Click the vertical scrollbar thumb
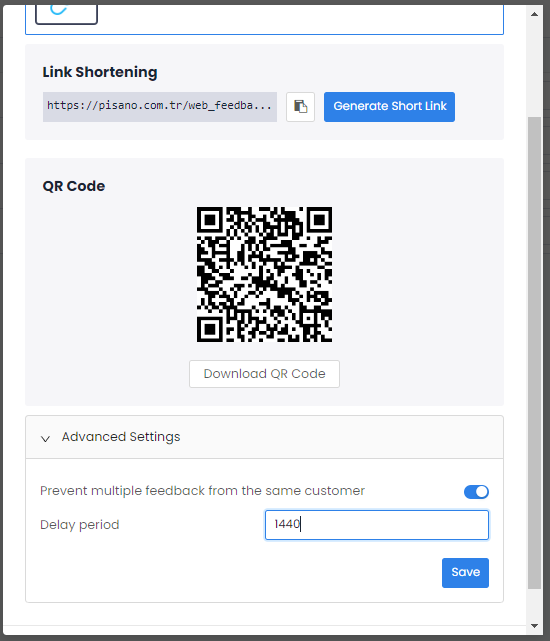Screen dimensions: 550x641 pos(534,353)
